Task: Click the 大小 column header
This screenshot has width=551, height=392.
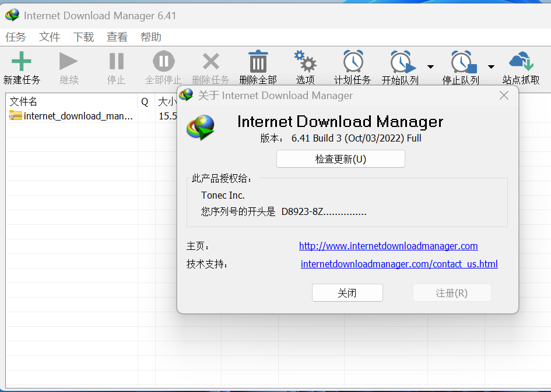Action: [x=166, y=101]
